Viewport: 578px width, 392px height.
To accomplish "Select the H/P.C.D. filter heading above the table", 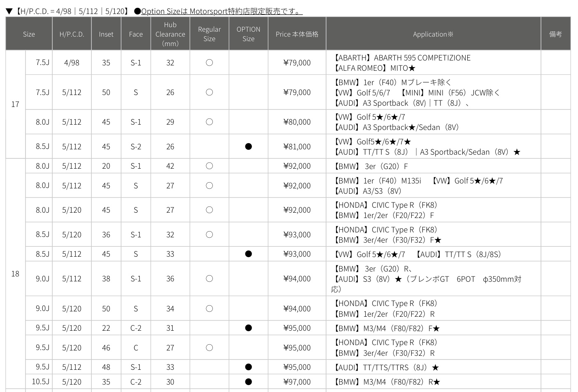I will [x=68, y=11].
